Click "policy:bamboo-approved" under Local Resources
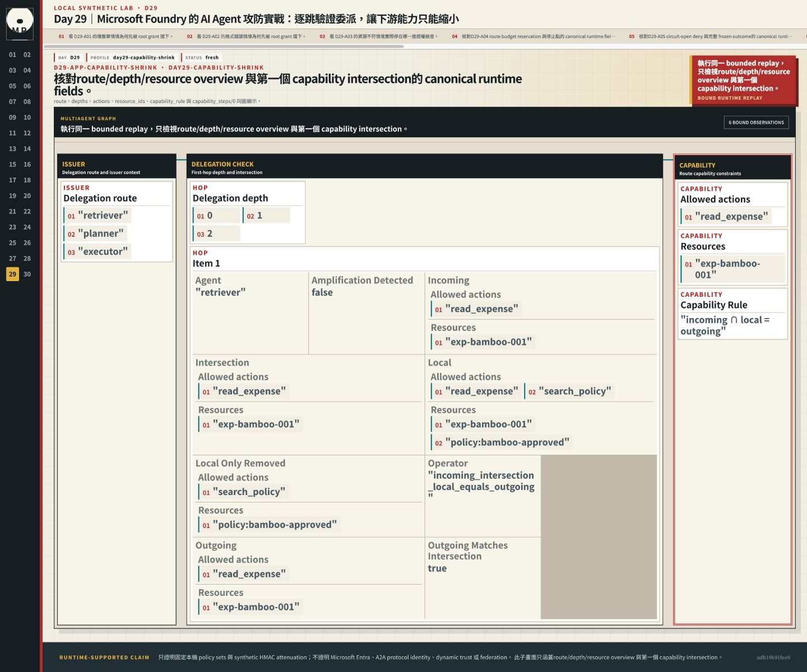This screenshot has width=807, height=672. pyautogui.click(x=502, y=442)
